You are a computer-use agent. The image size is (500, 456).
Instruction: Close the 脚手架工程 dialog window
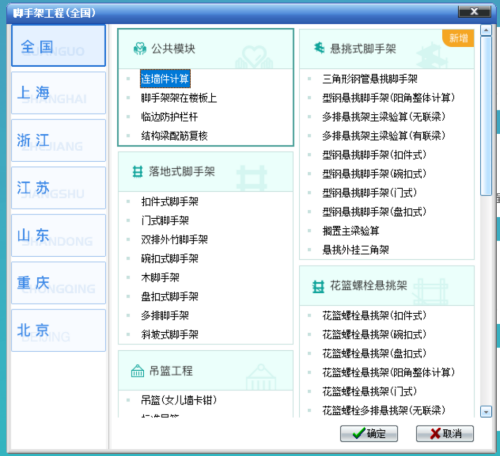[x=474, y=12]
